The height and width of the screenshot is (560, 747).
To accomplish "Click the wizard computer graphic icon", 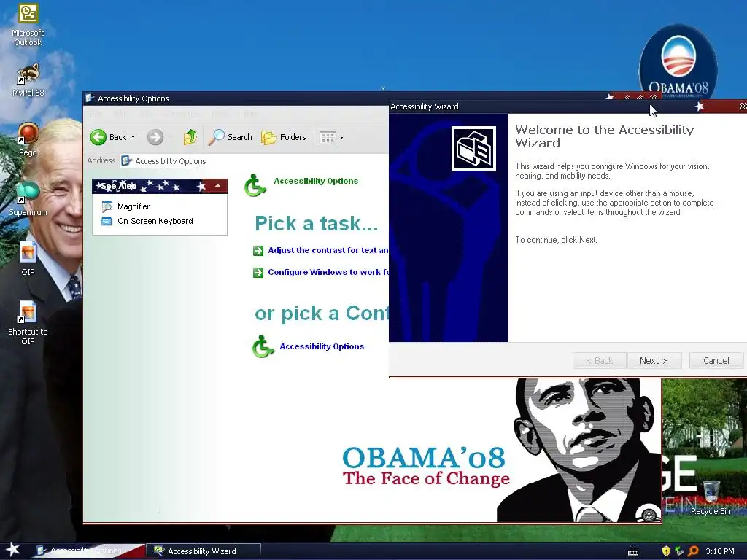I will point(473,148).
